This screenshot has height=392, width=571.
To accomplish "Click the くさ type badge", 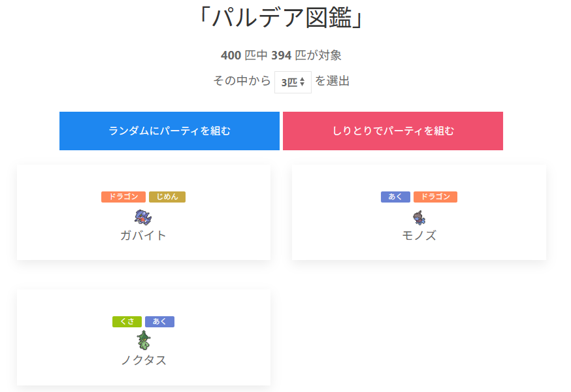I will pyautogui.click(x=127, y=321).
